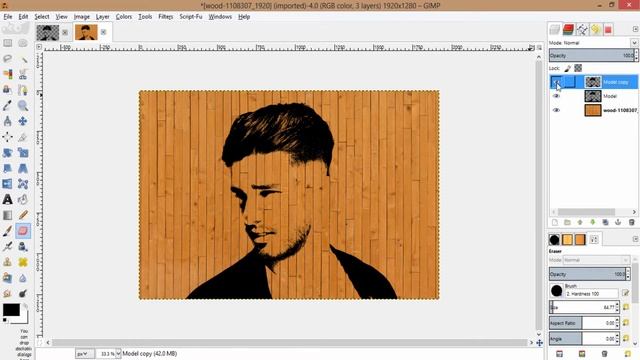Viewport: 640px width, 360px height.
Task: Open the image menu button at ruler origin
Action: click(x=39, y=47)
